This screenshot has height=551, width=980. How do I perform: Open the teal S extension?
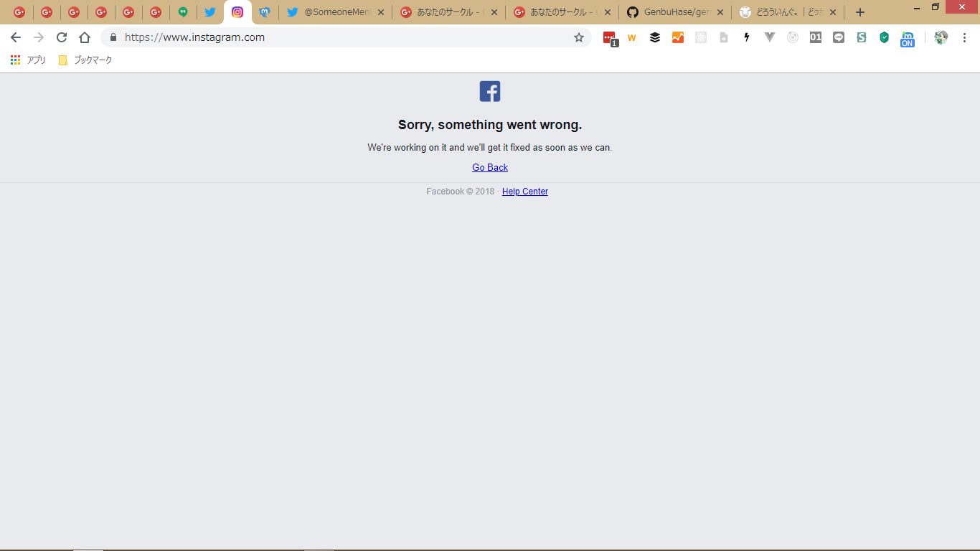pyautogui.click(x=862, y=37)
